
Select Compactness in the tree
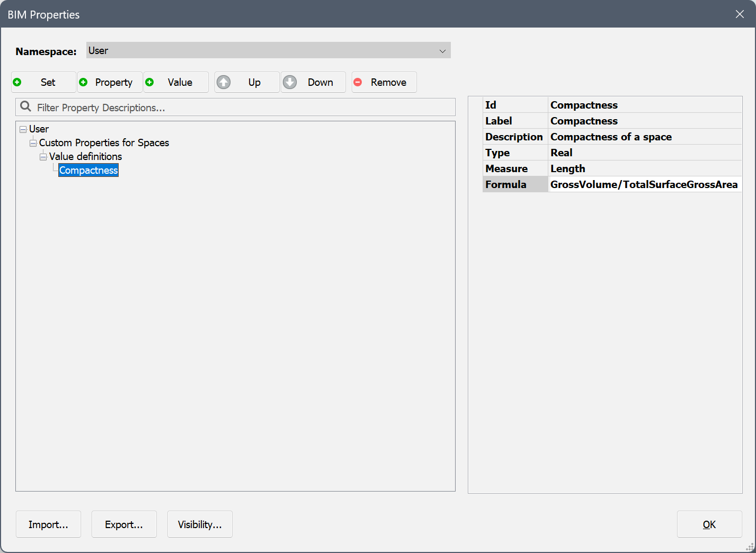coord(88,171)
